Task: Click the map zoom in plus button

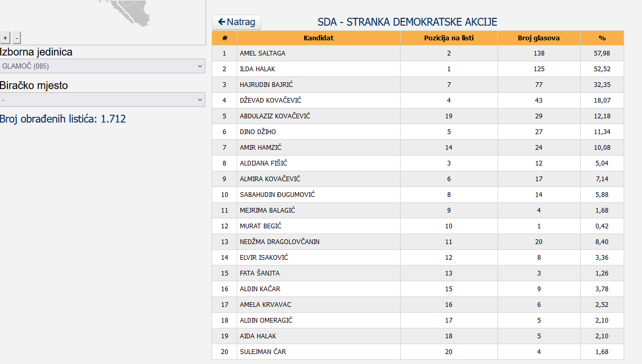Action: [x=5, y=38]
